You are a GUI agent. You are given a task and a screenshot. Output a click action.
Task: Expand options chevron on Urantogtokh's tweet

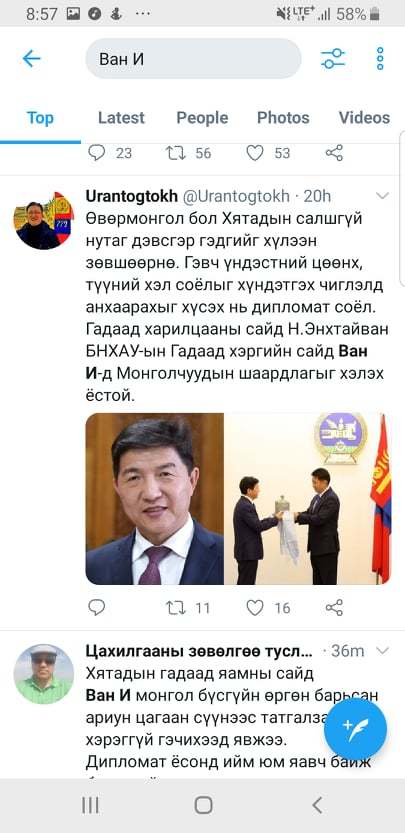(383, 197)
